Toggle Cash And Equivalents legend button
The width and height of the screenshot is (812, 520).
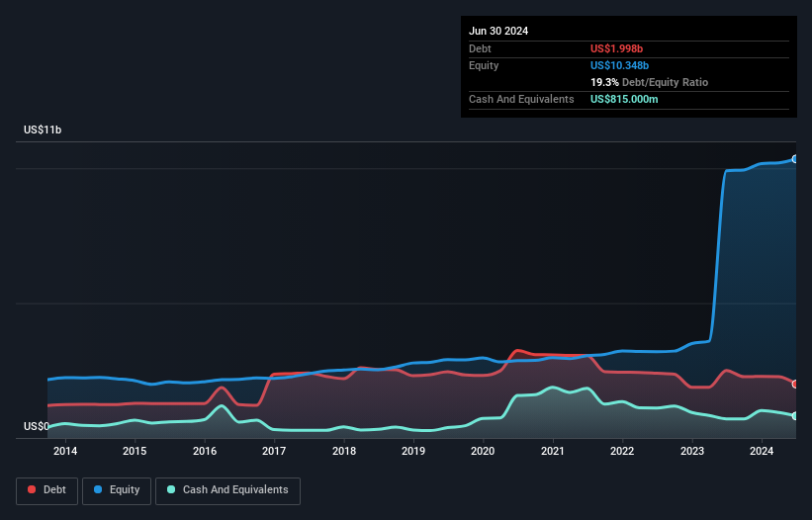(x=227, y=490)
